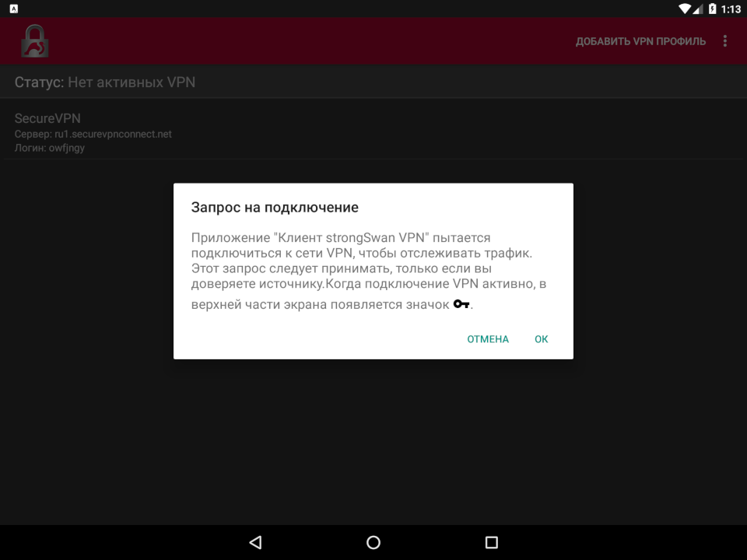The width and height of the screenshot is (747, 560).
Task: Tap ОТМЕНА to cancel the connection request
Action: click(x=488, y=339)
